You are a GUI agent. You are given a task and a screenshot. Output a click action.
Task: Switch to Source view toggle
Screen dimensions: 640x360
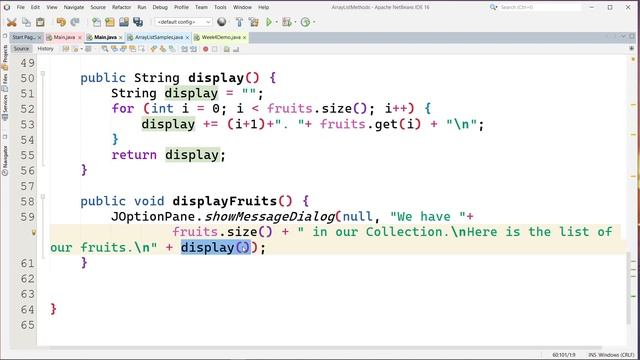pyautogui.click(x=21, y=49)
